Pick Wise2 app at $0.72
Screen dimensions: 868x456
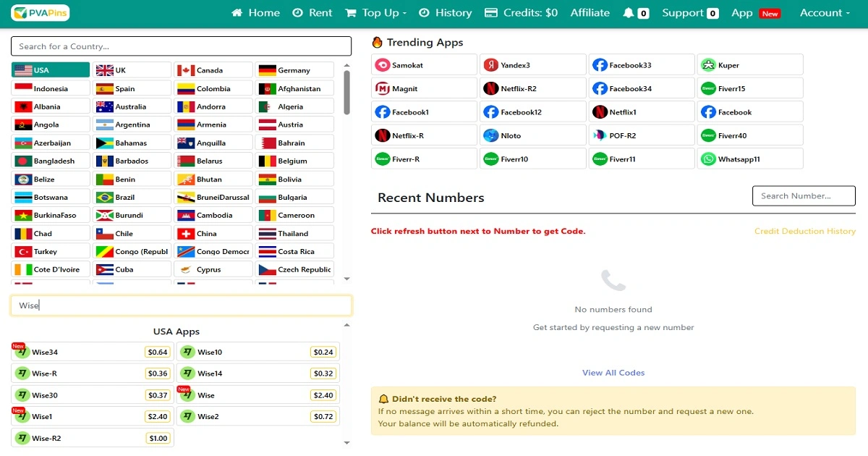pos(258,416)
